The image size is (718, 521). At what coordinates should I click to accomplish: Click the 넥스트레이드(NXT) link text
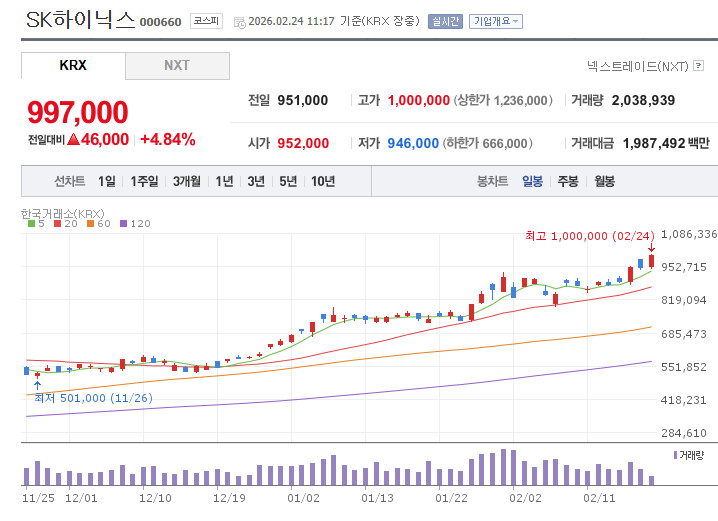637,66
